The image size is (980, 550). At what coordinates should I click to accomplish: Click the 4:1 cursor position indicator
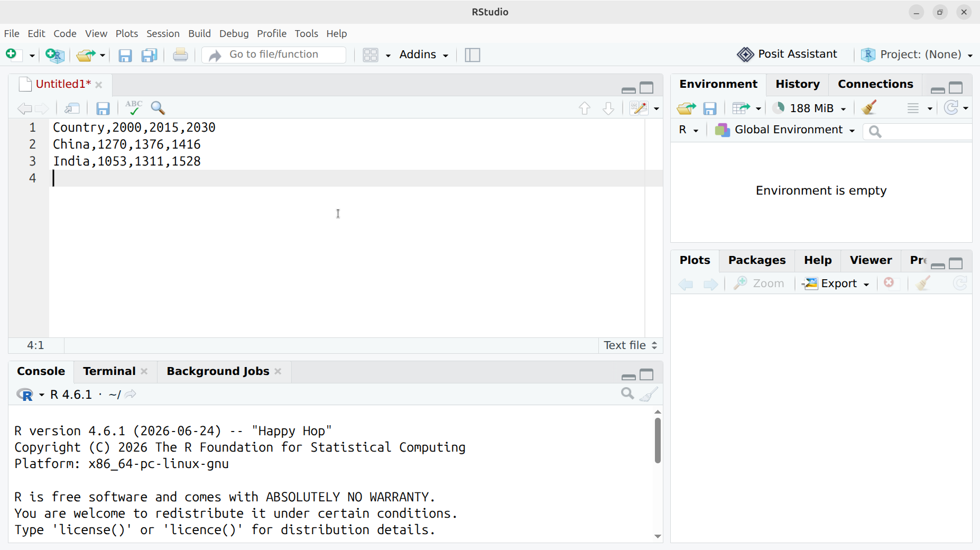click(x=35, y=345)
